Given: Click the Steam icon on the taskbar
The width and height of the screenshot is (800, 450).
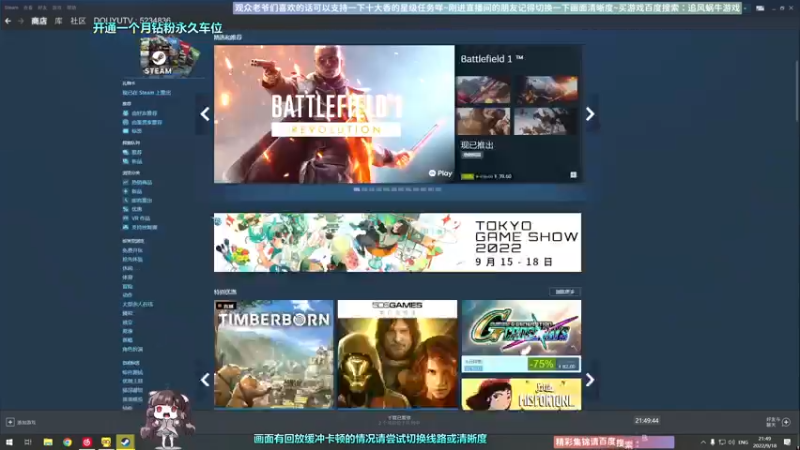Looking at the screenshot, I should click(126, 442).
